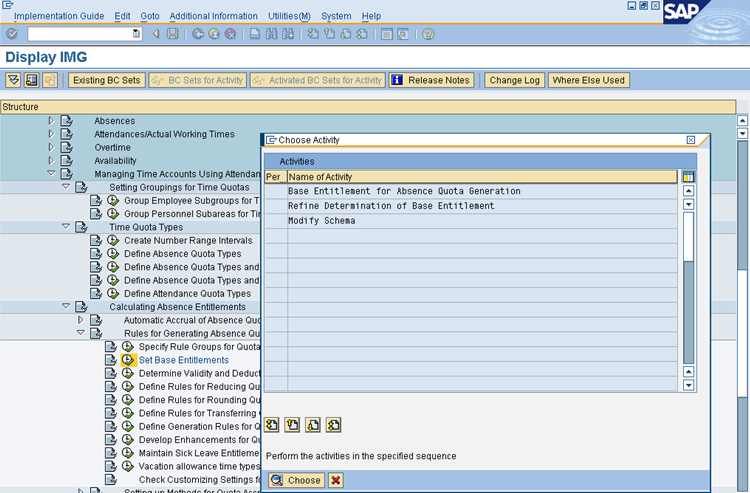
Task: Open the Additional Information menu
Action: point(213,16)
